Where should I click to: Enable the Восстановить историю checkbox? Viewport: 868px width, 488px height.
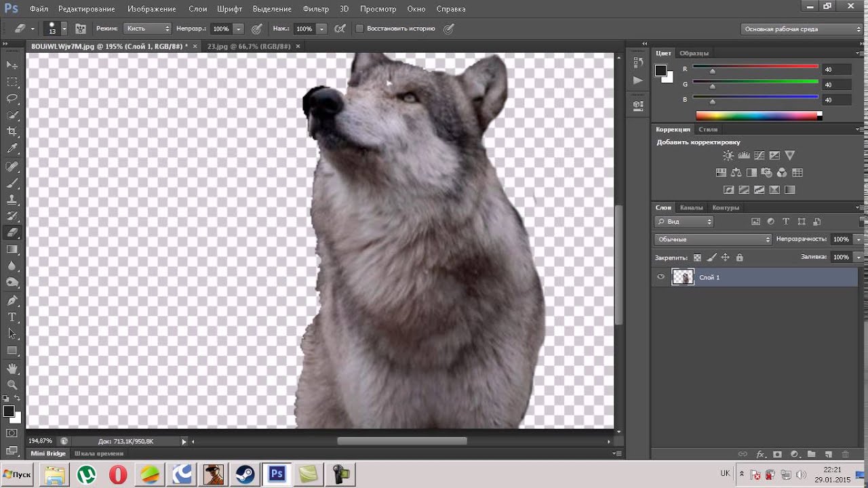point(360,29)
